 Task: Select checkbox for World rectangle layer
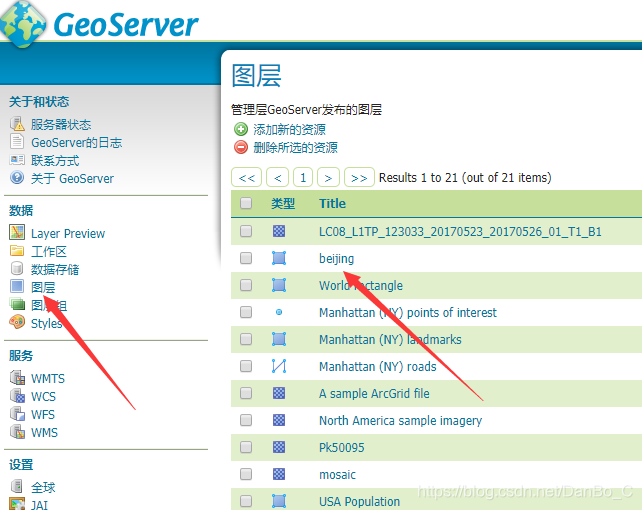246,285
